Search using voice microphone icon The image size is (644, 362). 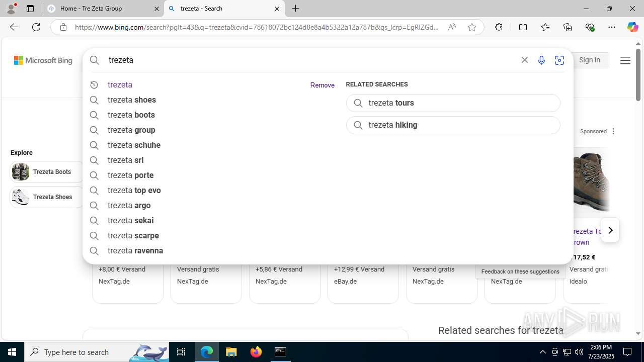(x=541, y=60)
